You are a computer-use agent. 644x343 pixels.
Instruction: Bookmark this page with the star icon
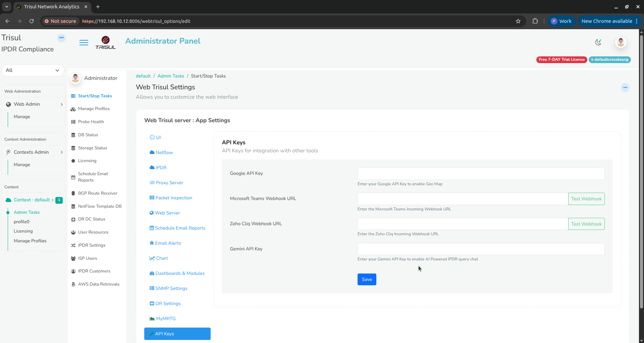(518, 21)
